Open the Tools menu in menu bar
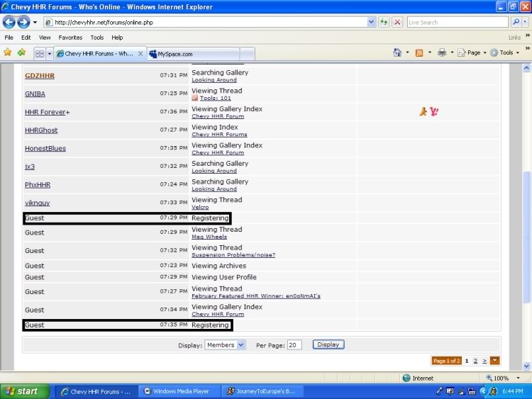Image resolution: width=532 pixels, height=399 pixels. 97,38
